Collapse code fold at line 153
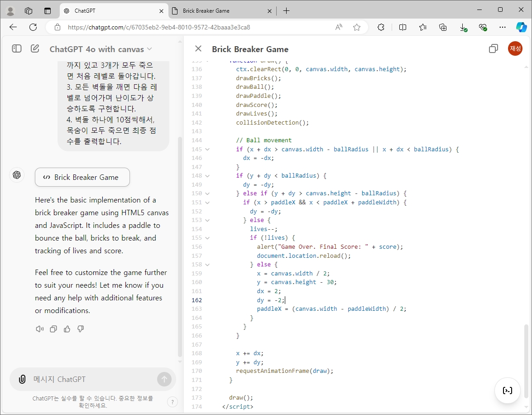The height and width of the screenshot is (415, 532). click(x=207, y=220)
